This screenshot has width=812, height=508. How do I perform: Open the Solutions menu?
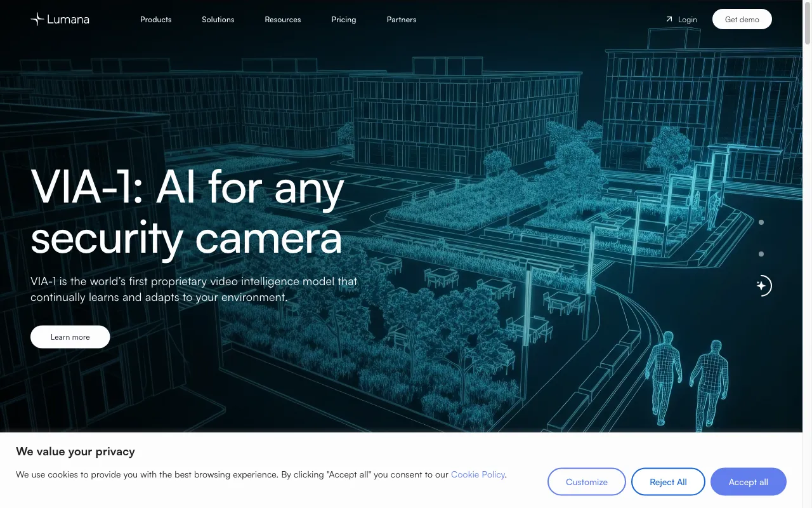(x=218, y=20)
